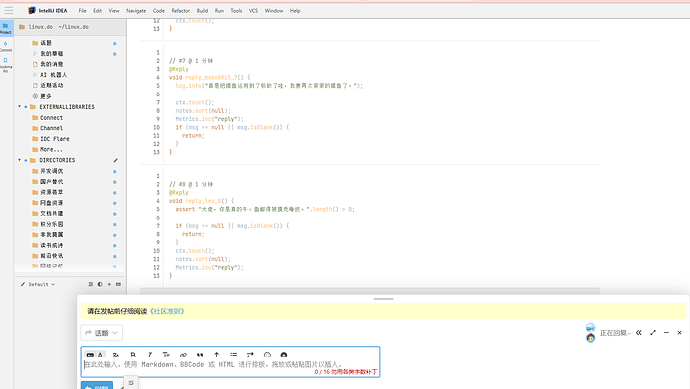
Task: Open the More... item under EXTERNALLIBRARIES
Action: pyautogui.click(x=51, y=149)
